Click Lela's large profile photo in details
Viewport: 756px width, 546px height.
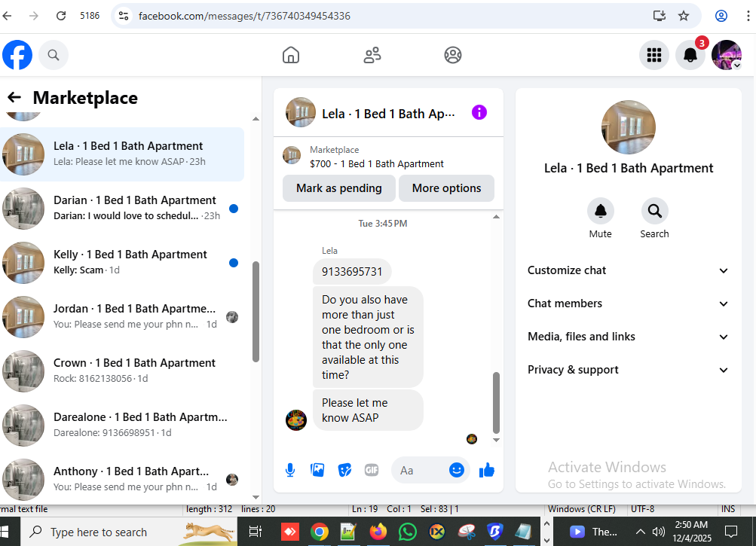(628, 127)
